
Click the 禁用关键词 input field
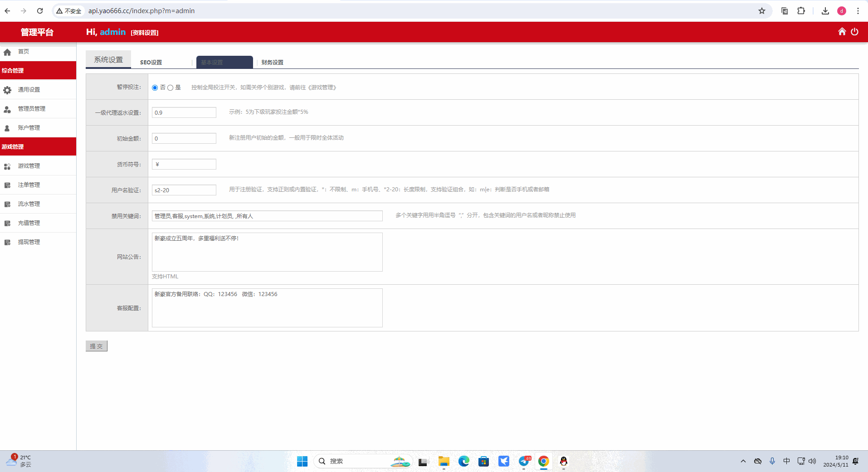click(267, 216)
